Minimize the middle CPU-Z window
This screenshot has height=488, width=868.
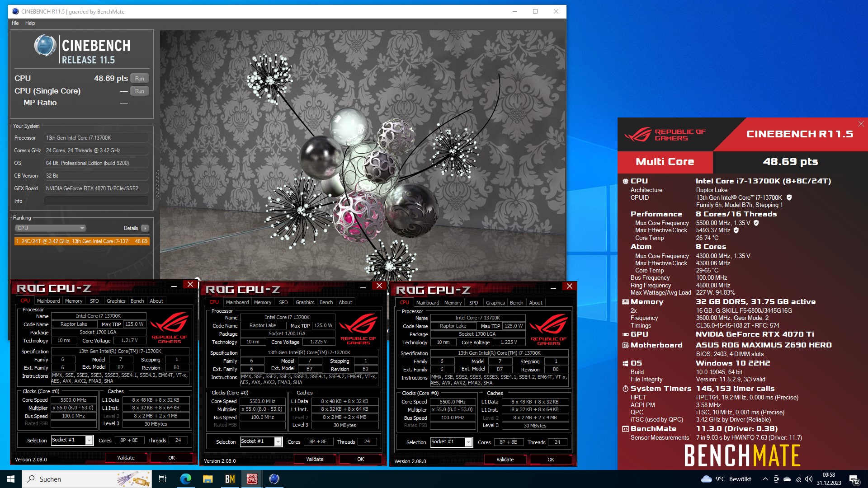coord(363,286)
